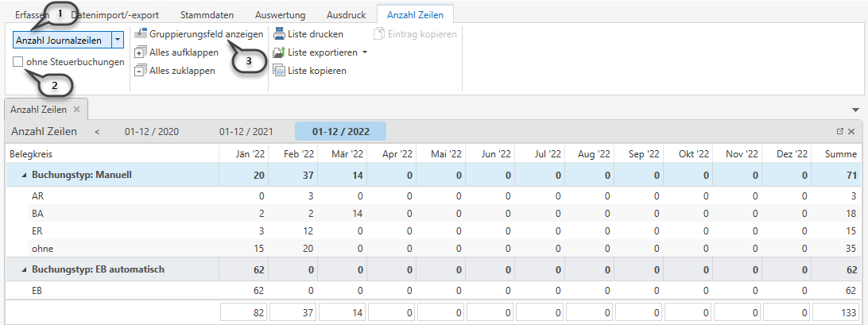Enable the ohne Steuerbuchungen checkbox
This screenshot has width=868, height=325.
coord(18,62)
